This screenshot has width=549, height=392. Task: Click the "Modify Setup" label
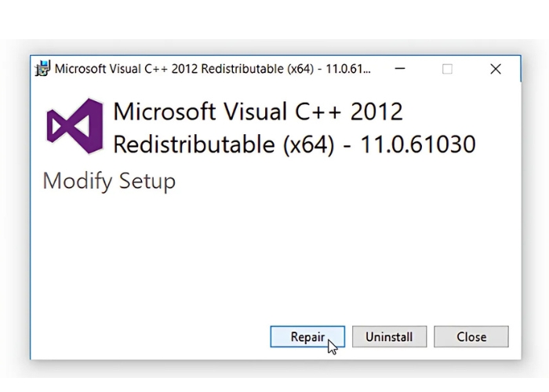[x=109, y=181]
